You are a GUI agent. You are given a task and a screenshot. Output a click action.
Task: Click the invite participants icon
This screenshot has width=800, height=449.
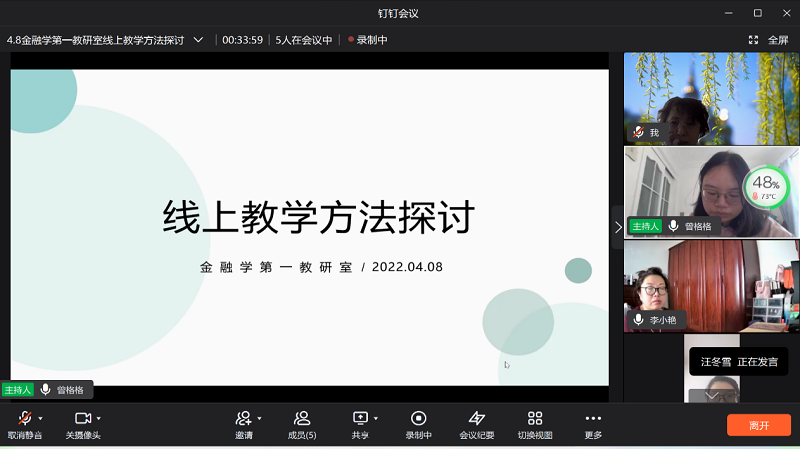click(243, 418)
